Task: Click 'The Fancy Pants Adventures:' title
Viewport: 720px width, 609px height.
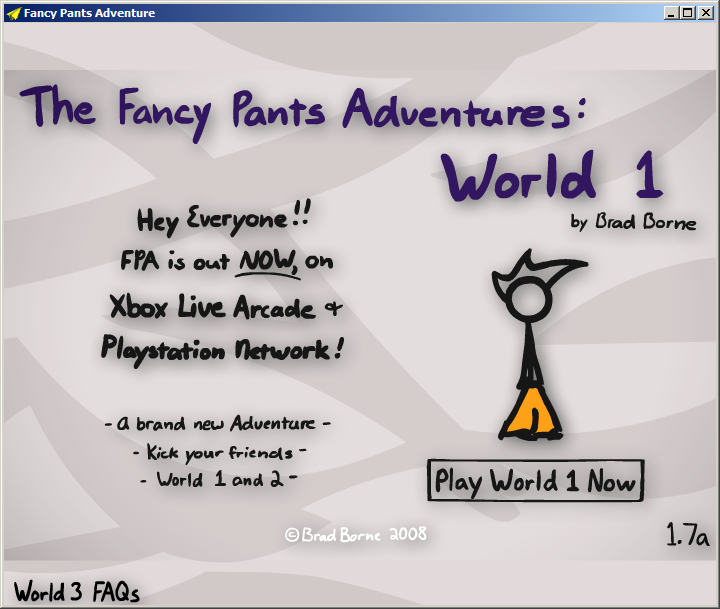Action: (x=303, y=112)
